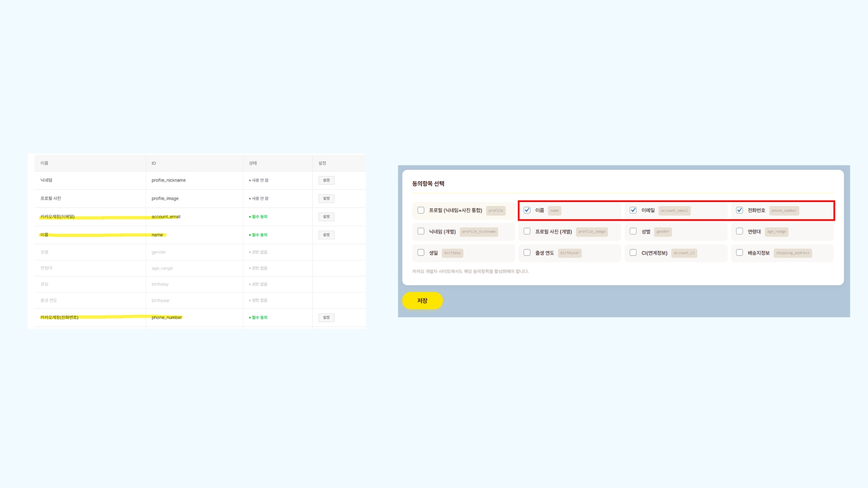Open 설정 for the profile_image row

[x=326, y=198]
